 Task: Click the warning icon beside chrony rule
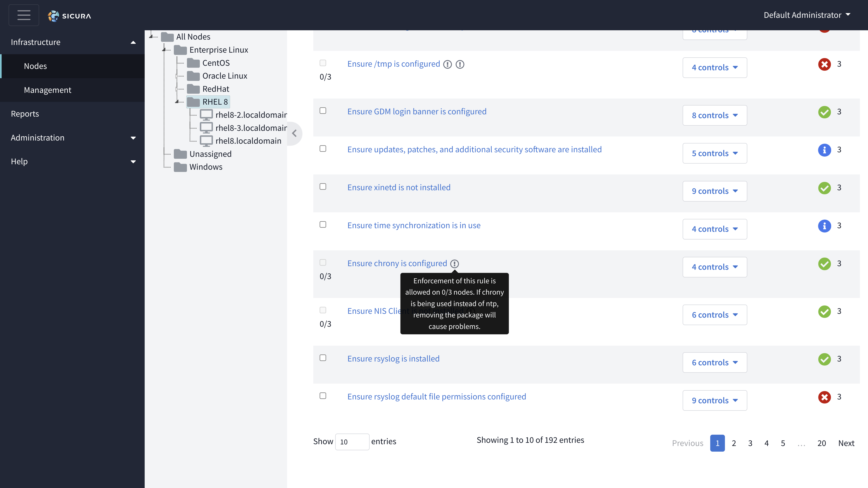point(455,264)
